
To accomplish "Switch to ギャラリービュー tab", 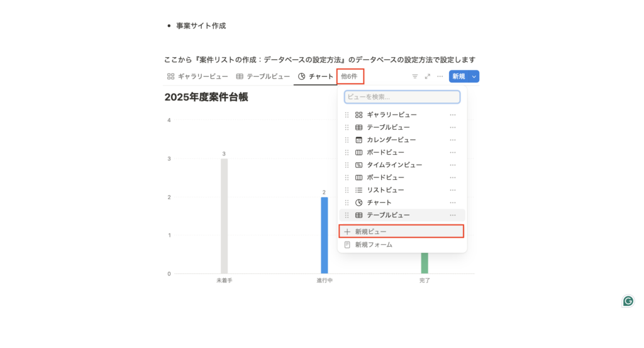I will (x=197, y=76).
